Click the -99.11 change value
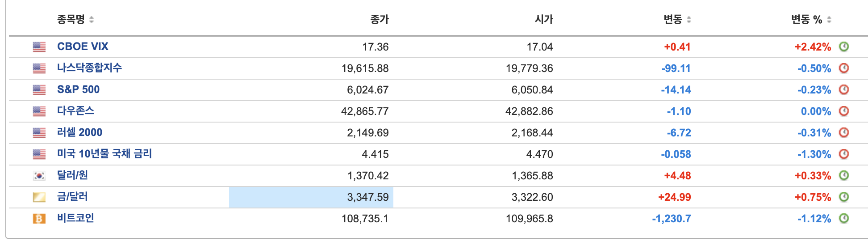This screenshot has width=868, height=246. (x=676, y=68)
